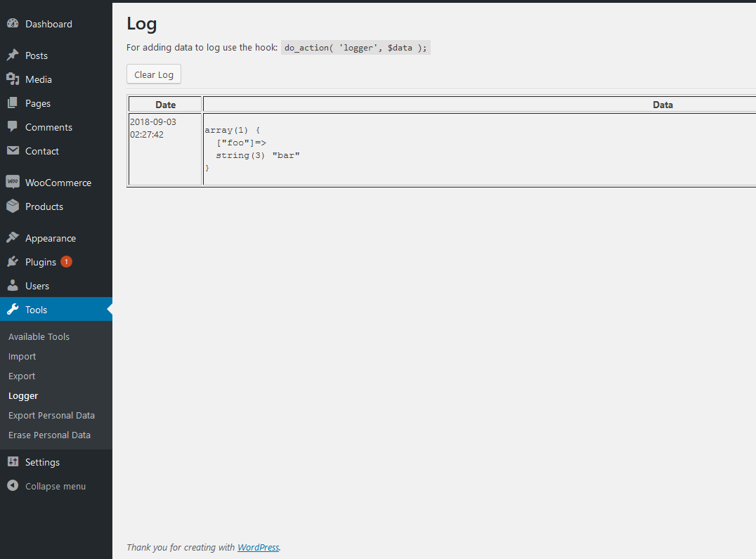Open the Pages menu item
Viewport: 756px width, 559px height.
tap(38, 103)
